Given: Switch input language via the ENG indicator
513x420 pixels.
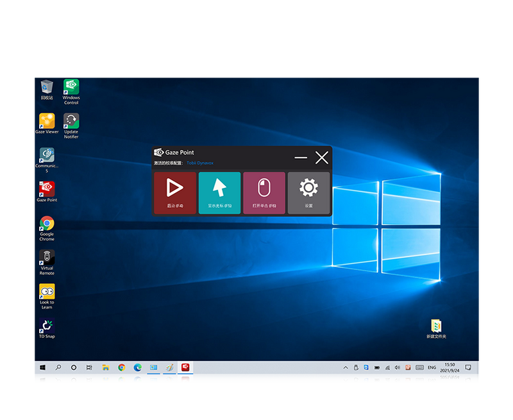Looking at the screenshot, I should pyautogui.click(x=432, y=367).
